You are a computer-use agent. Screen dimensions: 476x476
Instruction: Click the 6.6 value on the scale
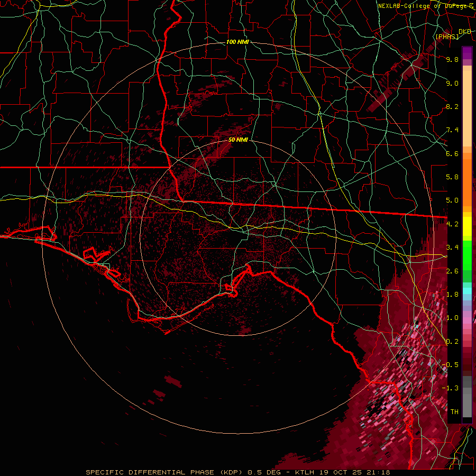[452, 153]
